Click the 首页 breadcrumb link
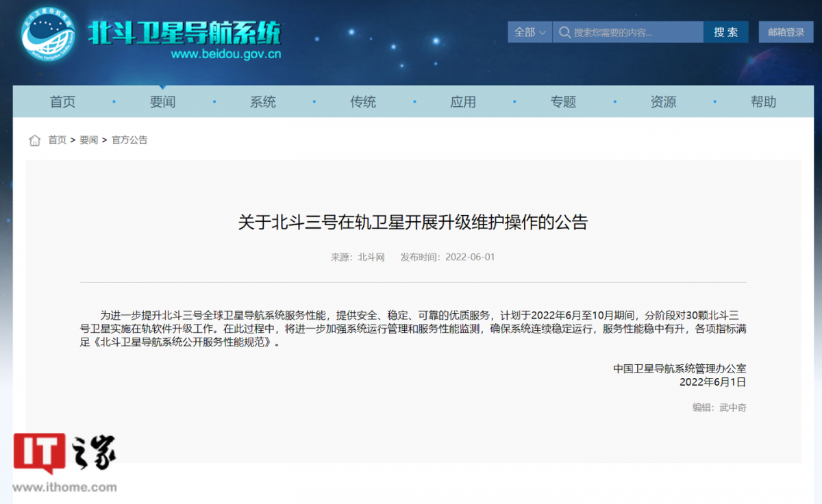822x504 pixels. coord(57,140)
